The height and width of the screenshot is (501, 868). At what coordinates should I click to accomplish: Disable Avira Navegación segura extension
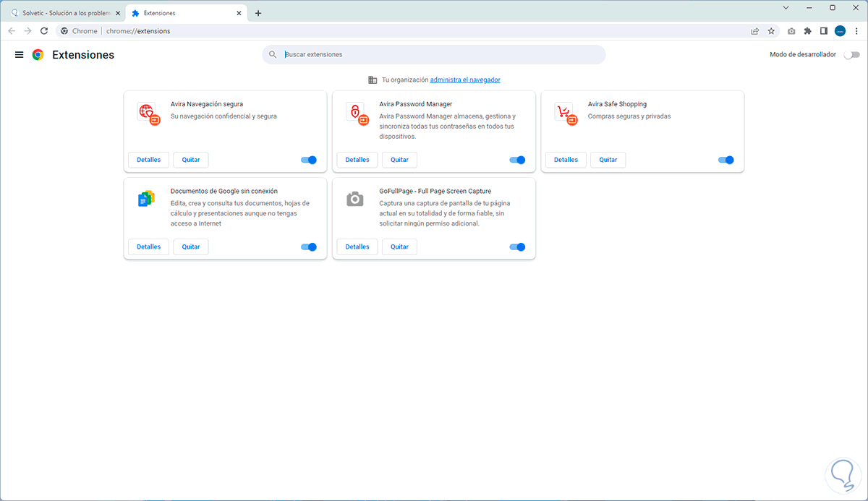309,160
